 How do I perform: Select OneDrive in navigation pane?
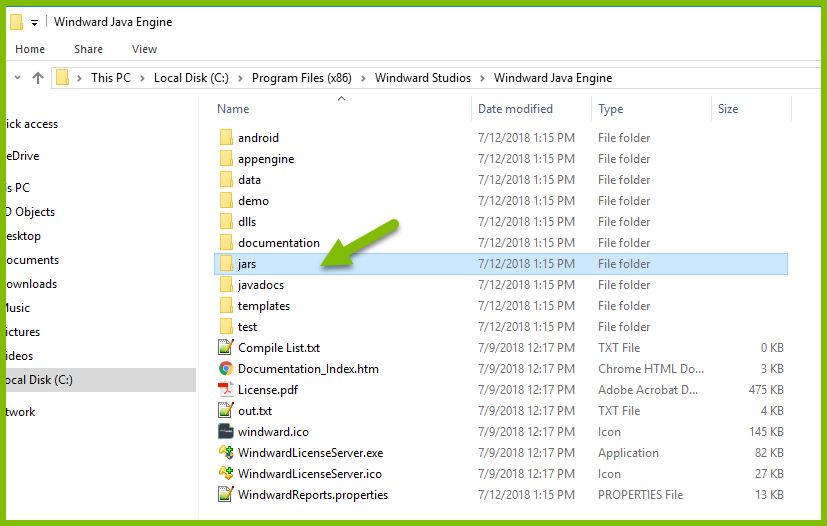click(x=22, y=156)
